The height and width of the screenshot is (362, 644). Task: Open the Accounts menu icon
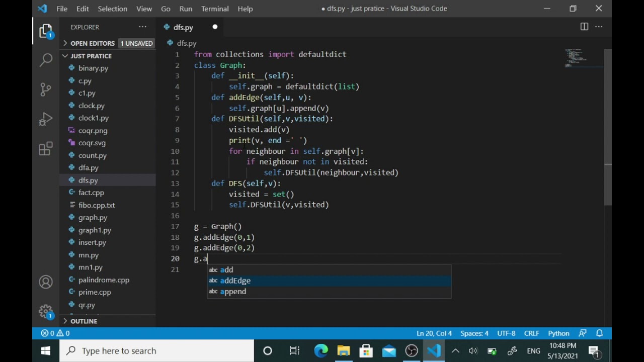coord(46,282)
